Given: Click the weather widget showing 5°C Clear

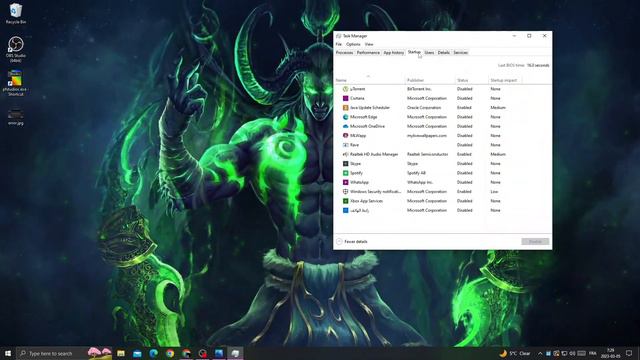Looking at the screenshot, I should tap(515, 353).
